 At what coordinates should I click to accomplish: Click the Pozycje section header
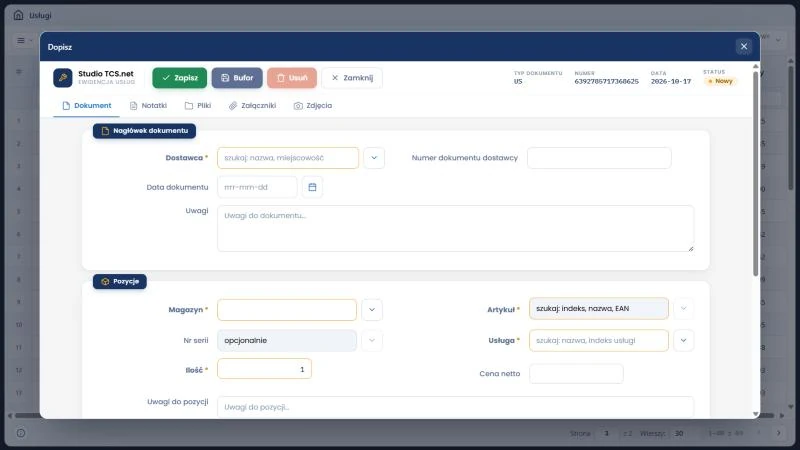coord(120,281)
